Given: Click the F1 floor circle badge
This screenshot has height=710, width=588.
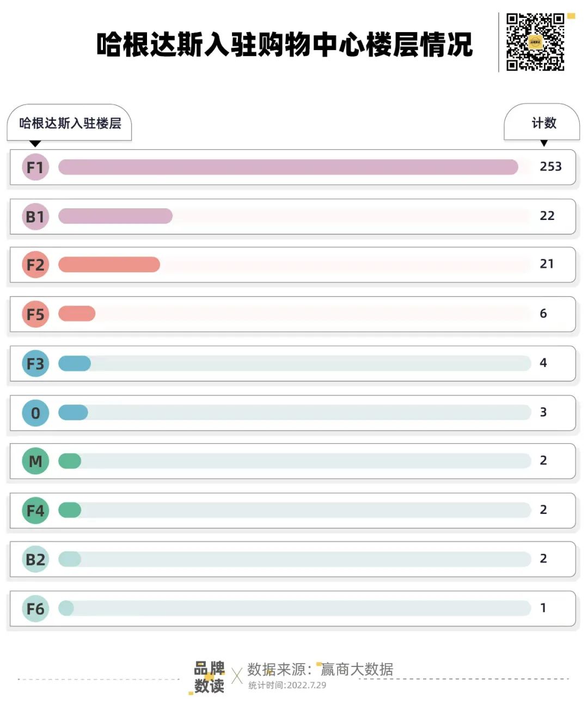Looking at the screenshot, I should (x=35, y=167).
